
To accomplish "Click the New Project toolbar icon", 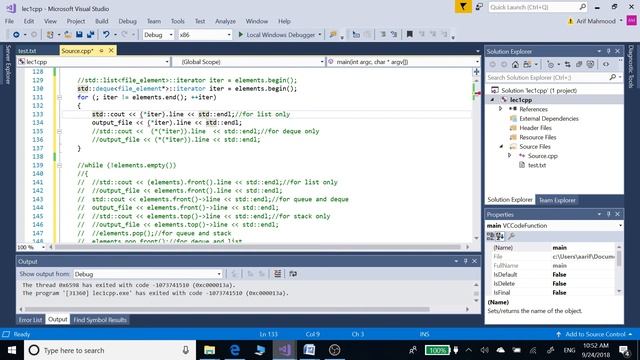I will pyautogui.click(x=50, y=35).
